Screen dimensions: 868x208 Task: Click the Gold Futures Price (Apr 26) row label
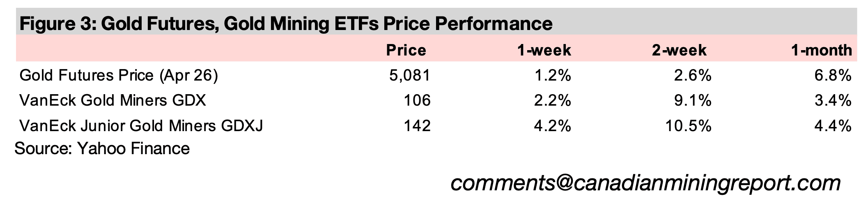tap(119, 76)
